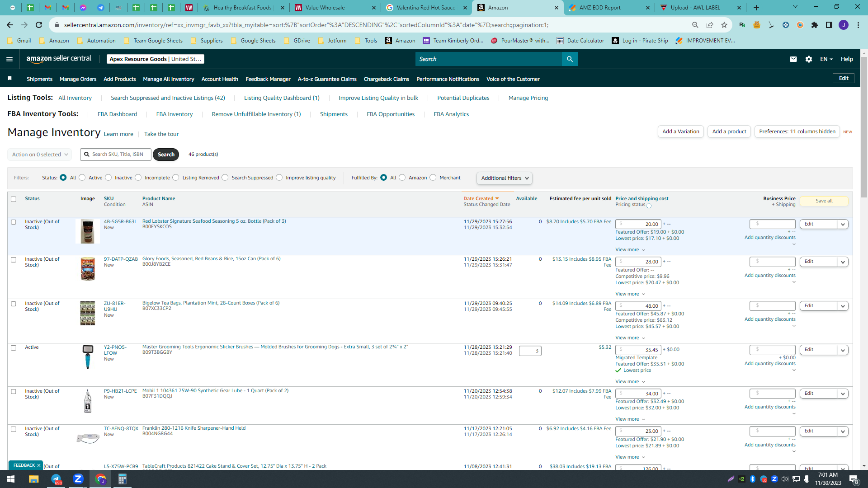The width and height of the screenshot is (868, 488).
Task: Tick the select-all checkbox in table header
Action: 14,199
